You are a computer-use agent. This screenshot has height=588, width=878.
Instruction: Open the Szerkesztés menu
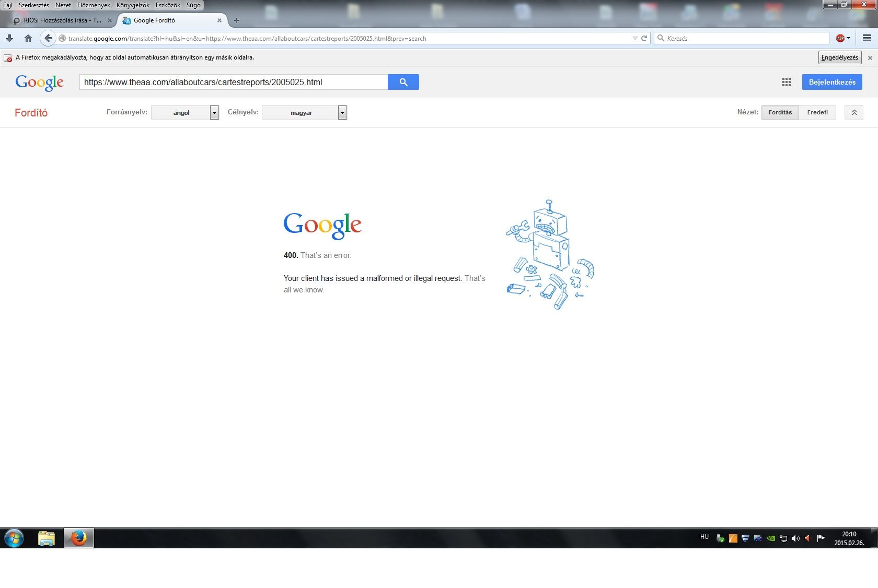[34, 5]
